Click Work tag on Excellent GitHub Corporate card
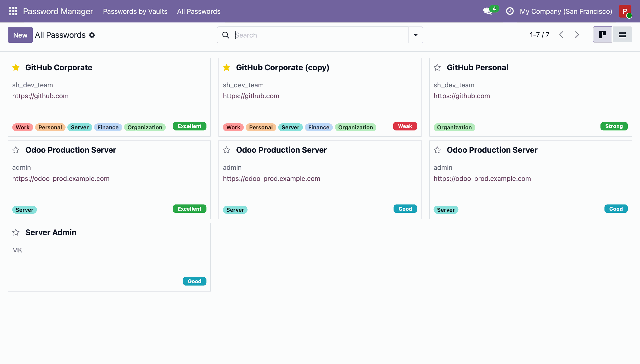 [23, 127]
